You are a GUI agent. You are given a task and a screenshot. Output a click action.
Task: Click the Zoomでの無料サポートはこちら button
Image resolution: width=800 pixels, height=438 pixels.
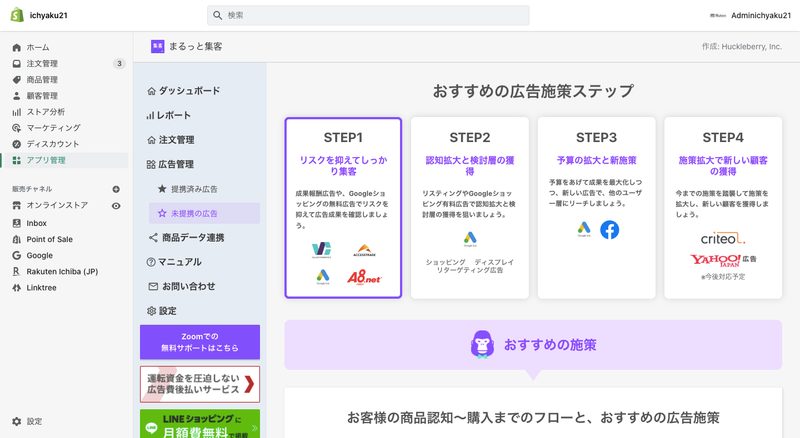click(x=200, y=342)
